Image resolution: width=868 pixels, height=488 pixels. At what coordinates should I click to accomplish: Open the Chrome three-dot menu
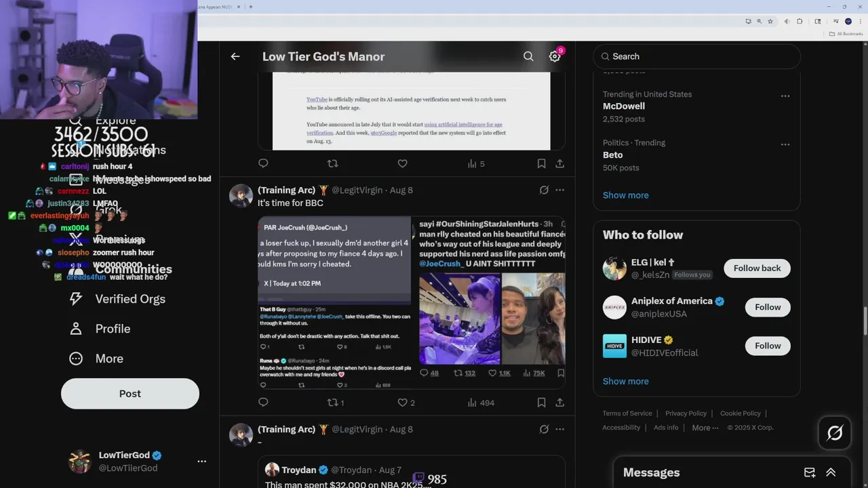[859, 21]
